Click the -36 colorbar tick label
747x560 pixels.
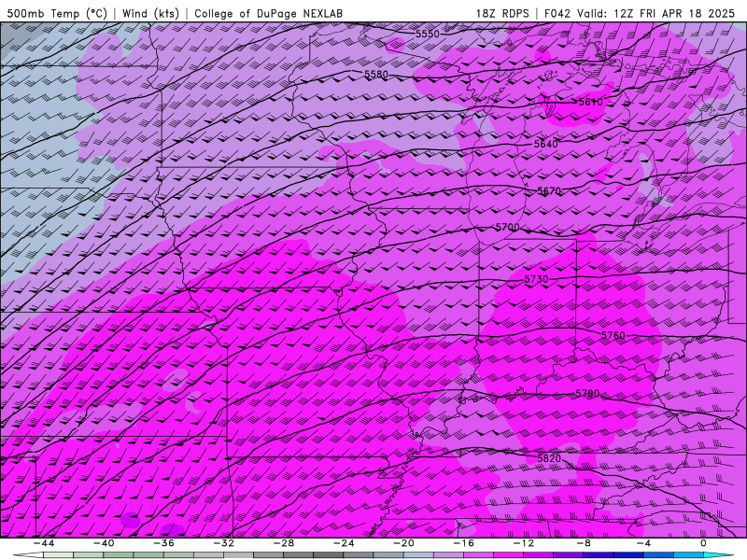point(163,543)
